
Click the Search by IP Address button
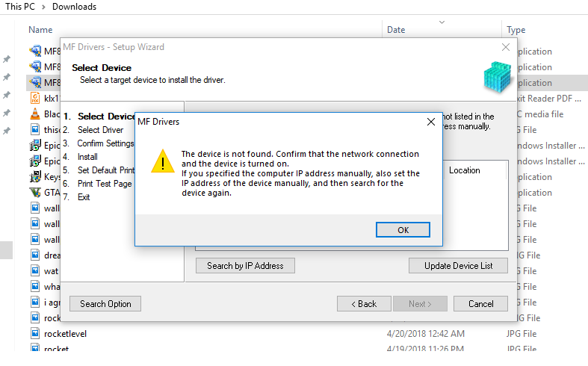point(245,266)
